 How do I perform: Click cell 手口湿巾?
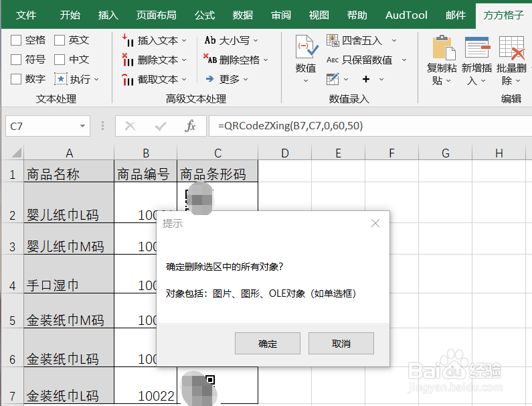click(x=69, y=274)
